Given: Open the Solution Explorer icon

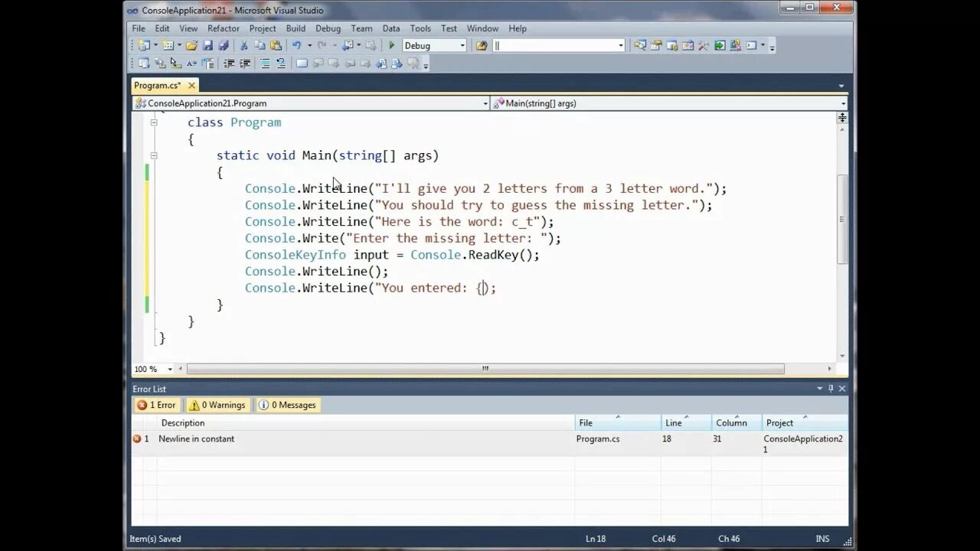Looking at the screenshot, I should coord(640,45).
